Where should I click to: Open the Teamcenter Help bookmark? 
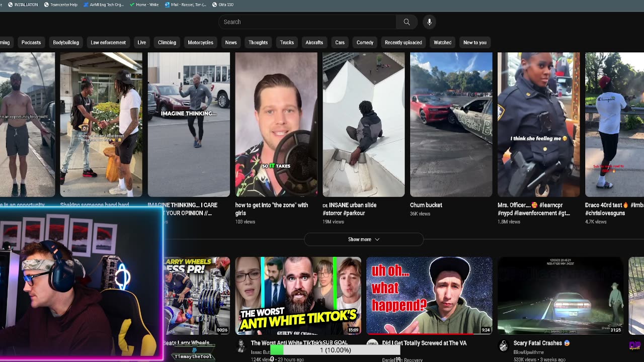[61, 5]
